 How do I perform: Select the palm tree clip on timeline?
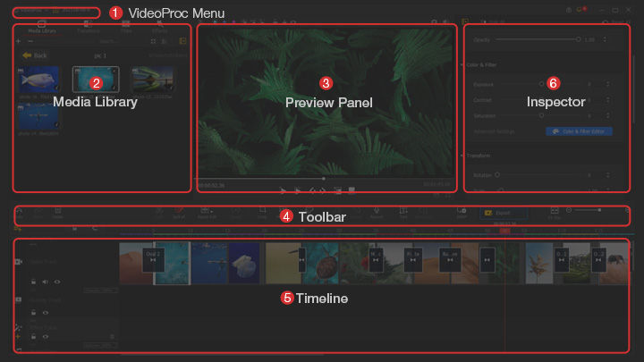coord(539,263)
